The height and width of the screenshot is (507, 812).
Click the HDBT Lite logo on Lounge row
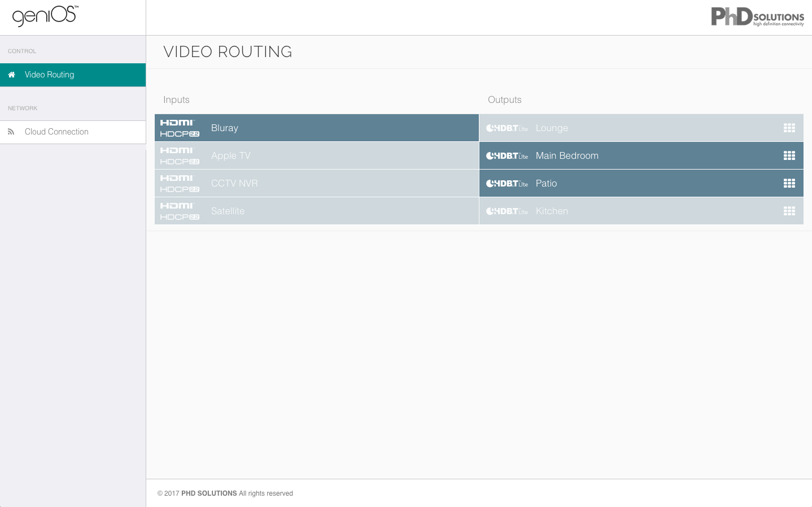(x=507, y=128)
